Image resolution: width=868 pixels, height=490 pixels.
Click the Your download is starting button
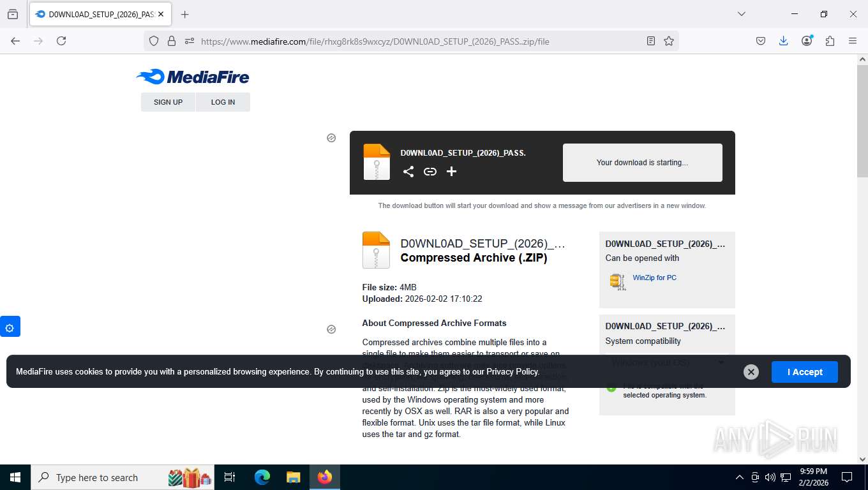(x=642, y=163)
